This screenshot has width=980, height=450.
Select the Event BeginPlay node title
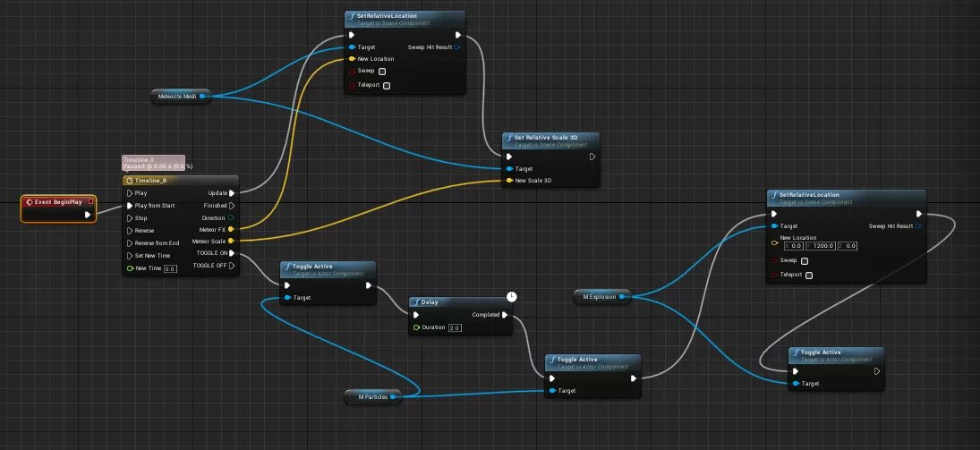click(x=58, y=202)
